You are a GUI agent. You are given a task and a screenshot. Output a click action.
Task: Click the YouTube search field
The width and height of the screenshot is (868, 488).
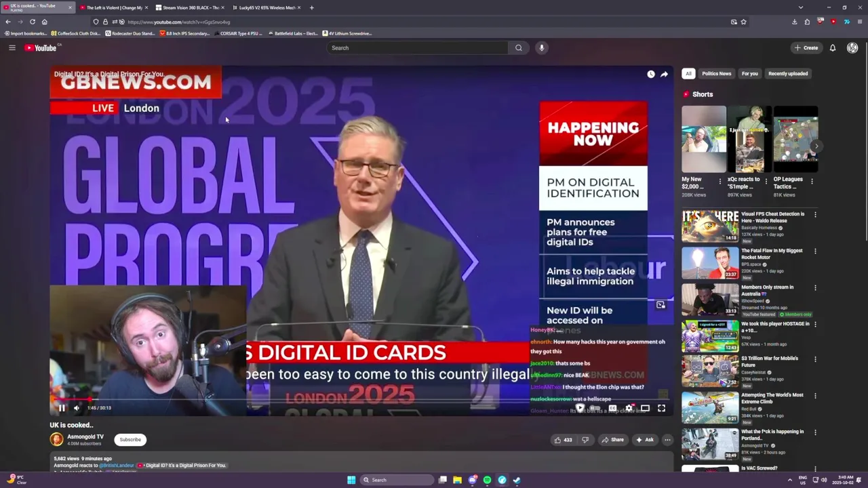pos(417,47)
